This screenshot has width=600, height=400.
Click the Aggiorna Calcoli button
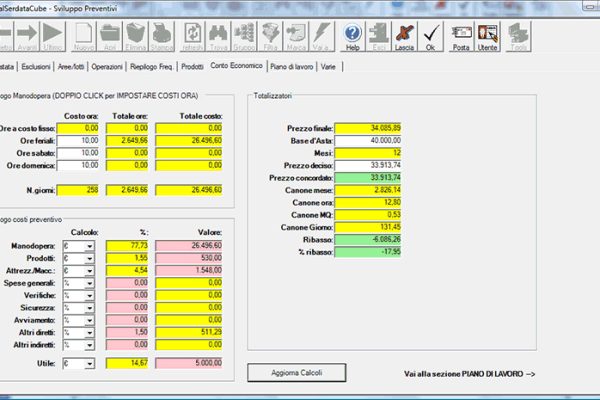[x=298, y=372]
